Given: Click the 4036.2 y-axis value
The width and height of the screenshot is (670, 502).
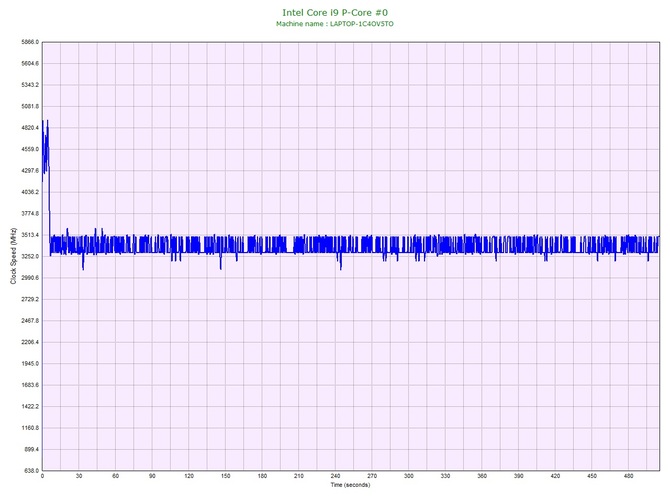Looking at the screenshot, I should tap(30, 192).
